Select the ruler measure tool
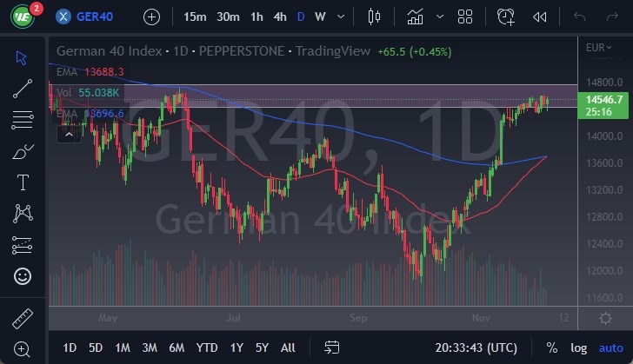The image size is (633, 364). pos(23,319)
